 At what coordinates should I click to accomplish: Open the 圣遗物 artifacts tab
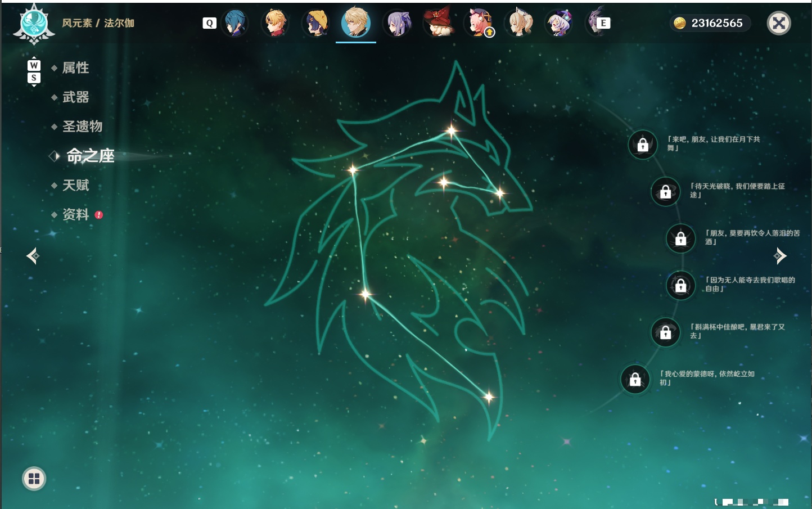(82, 127)
